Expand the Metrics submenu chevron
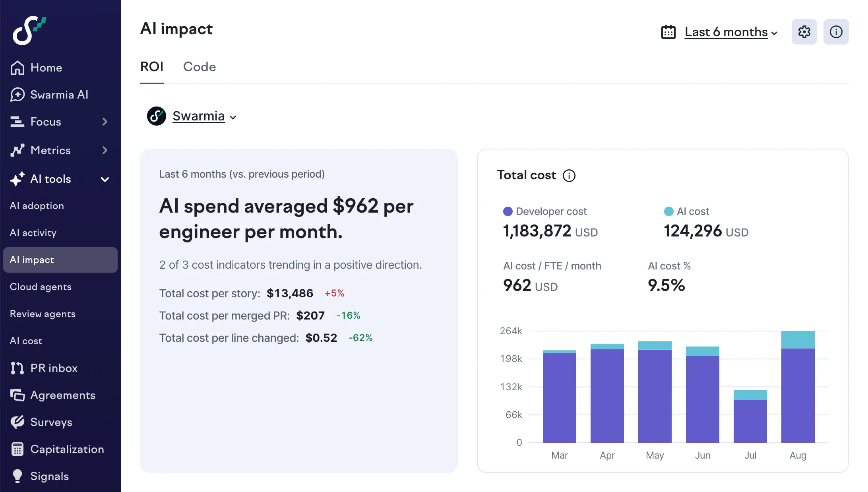 (x=105, y=150)
